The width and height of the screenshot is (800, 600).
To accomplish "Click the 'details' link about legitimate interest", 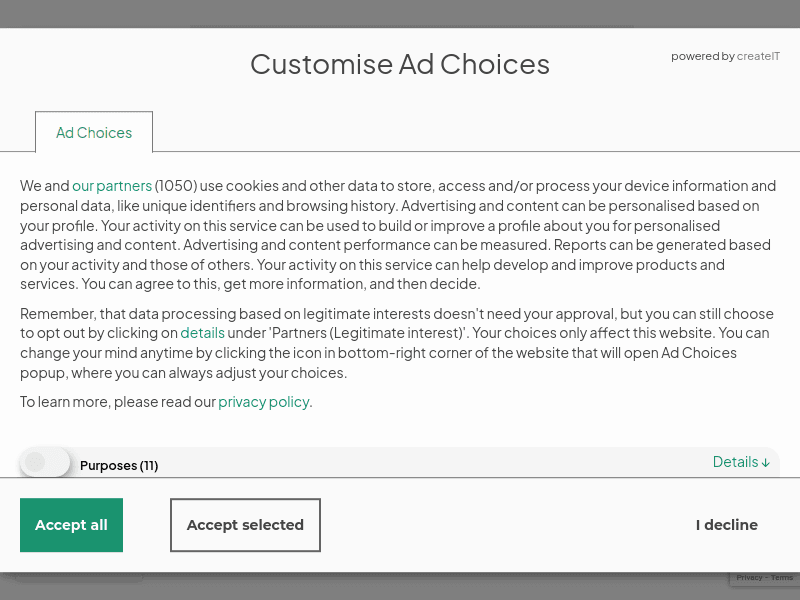I will 202,333.
